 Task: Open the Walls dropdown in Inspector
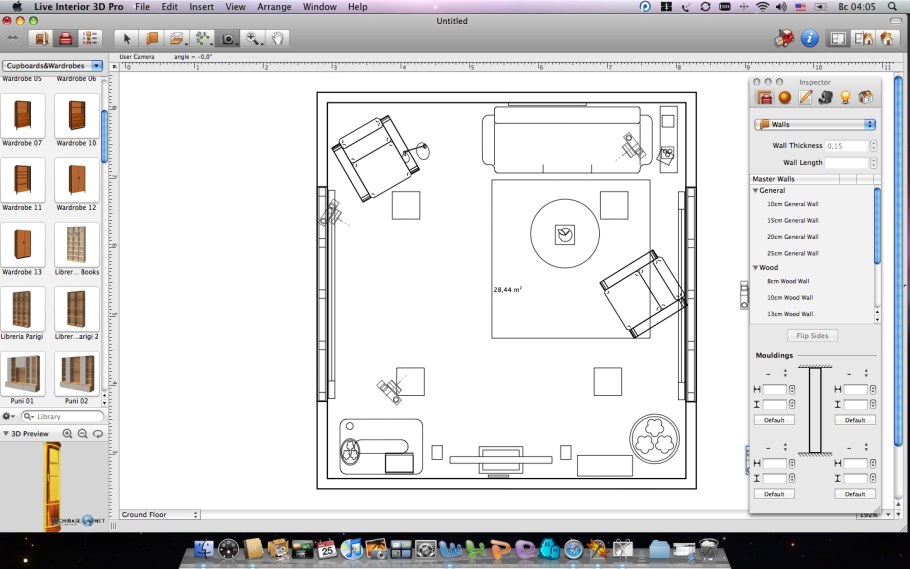coord(815,125)
